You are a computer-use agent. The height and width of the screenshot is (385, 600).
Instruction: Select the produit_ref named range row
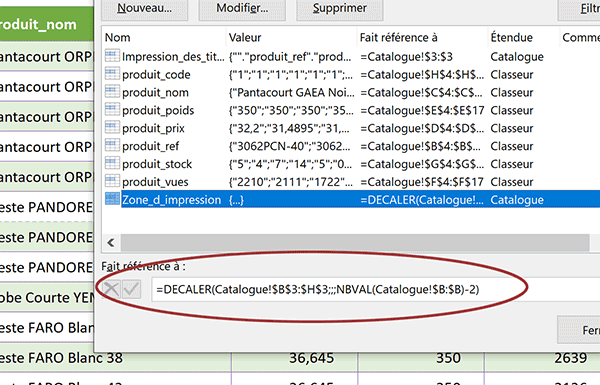click(351, 146)
